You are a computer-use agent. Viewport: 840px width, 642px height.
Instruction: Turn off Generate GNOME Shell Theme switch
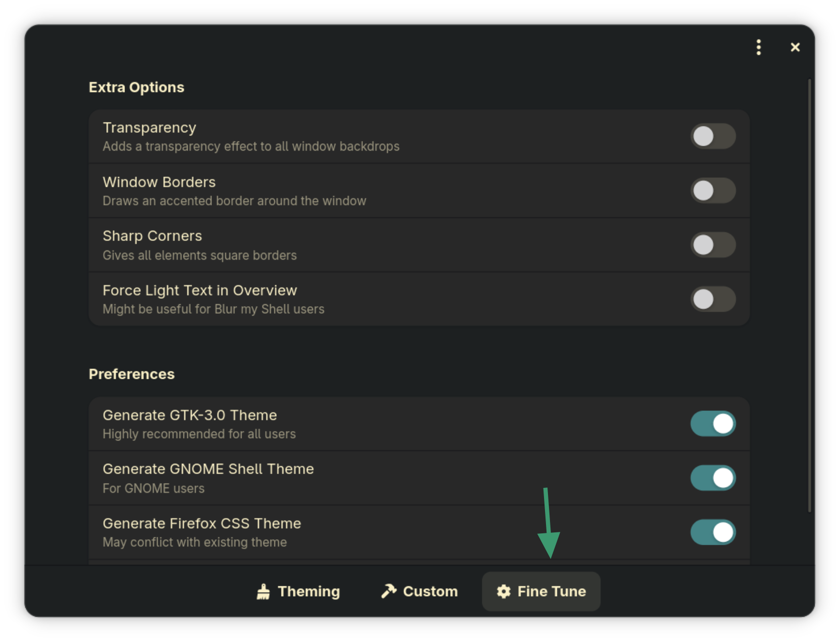point(713,478)
